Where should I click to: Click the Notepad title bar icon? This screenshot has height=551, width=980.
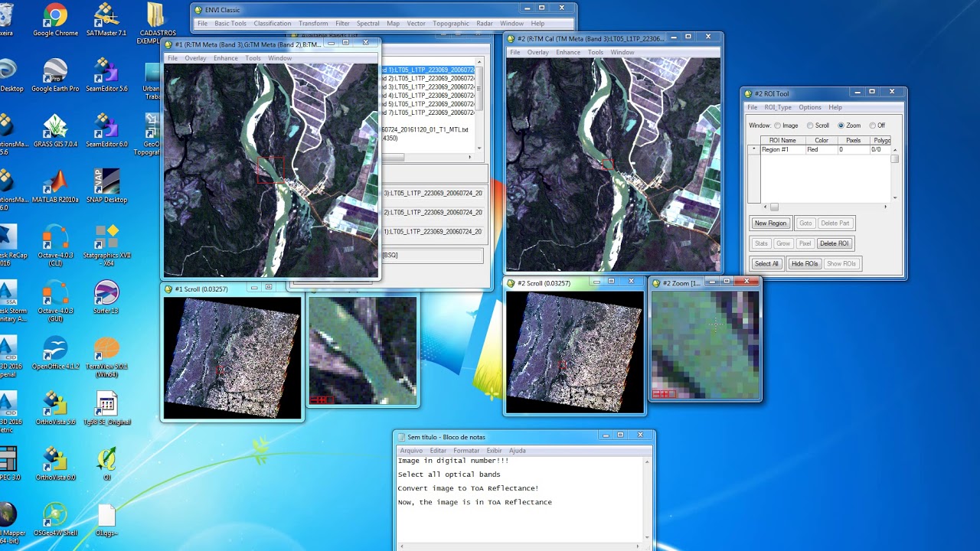(402, 437)
